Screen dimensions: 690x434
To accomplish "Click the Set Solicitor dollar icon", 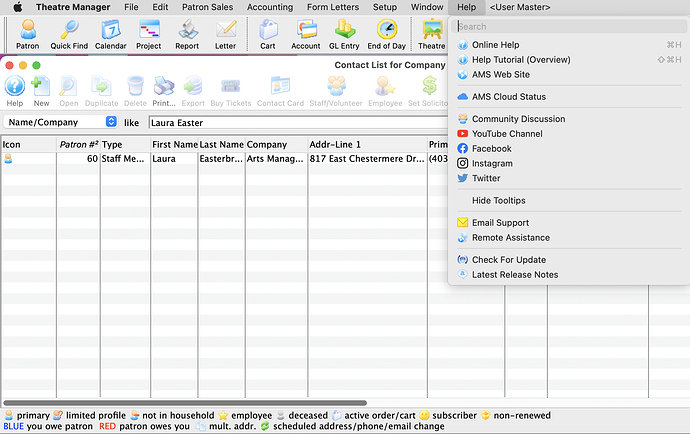I will click(428, 91).
